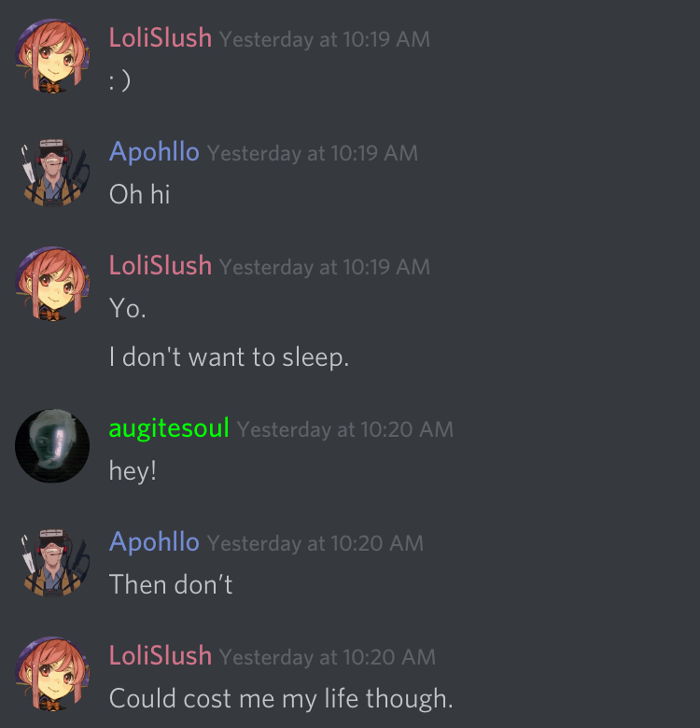Click Apohllo's avatar beside "Oh hi"

pyautogui.click(x=52, y=172)
